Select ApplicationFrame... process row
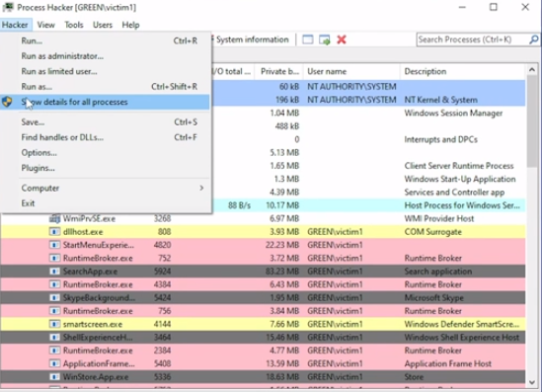Screen dimensions: 542x392 263,363
